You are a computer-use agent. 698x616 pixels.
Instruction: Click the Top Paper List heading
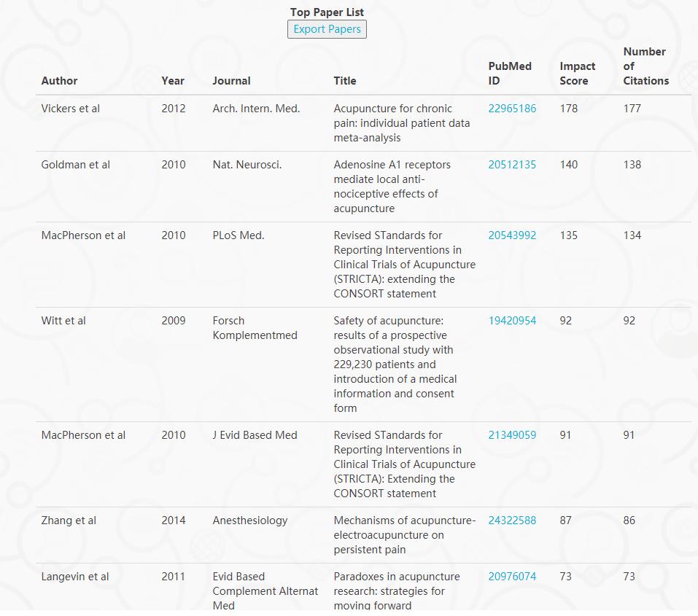click(x=327, y=12)
